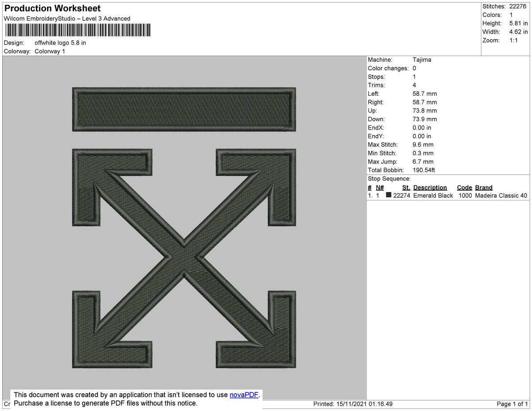Image resolution: width=532 pixels, height=411 pixels.
Task: Click the Total Bobbin value "190.54ft"
Action: tap(425, 170)
